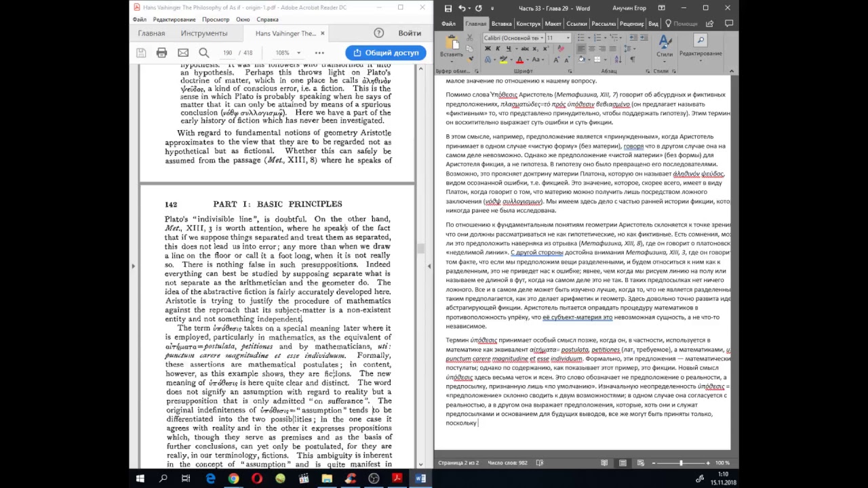Apply yellow text highlight color
Viewport: 868px width, 488px height.
click(x=503, y=60)
